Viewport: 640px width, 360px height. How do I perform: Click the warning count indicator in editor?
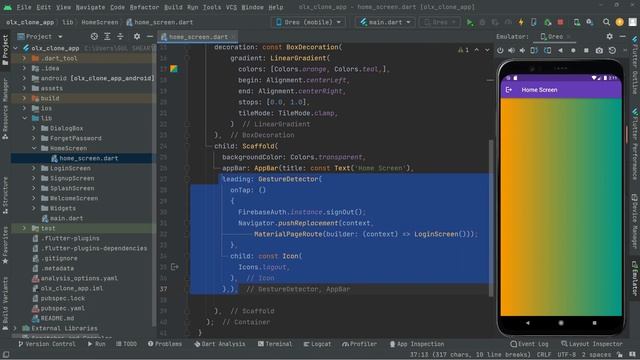464,50
